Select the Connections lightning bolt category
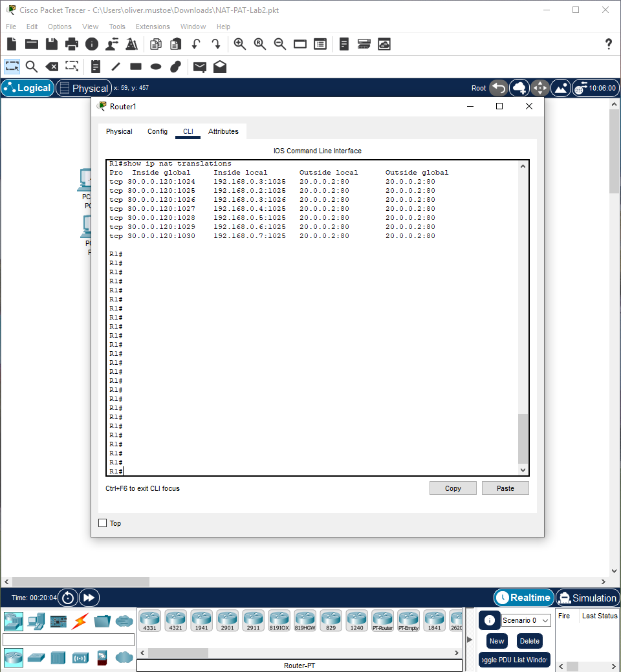This screenshot has height=672, width=621. pos(80,621)
